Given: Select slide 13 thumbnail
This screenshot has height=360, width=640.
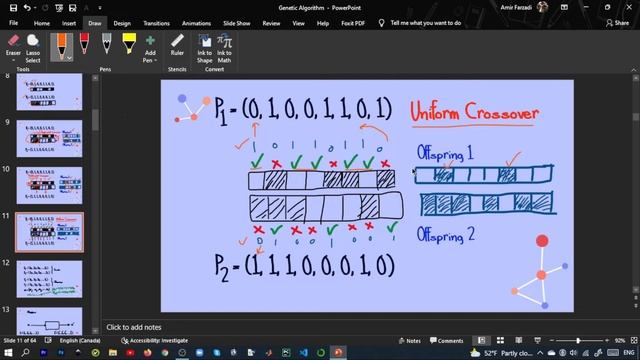Looking at the screenshot, I should 49,321.
